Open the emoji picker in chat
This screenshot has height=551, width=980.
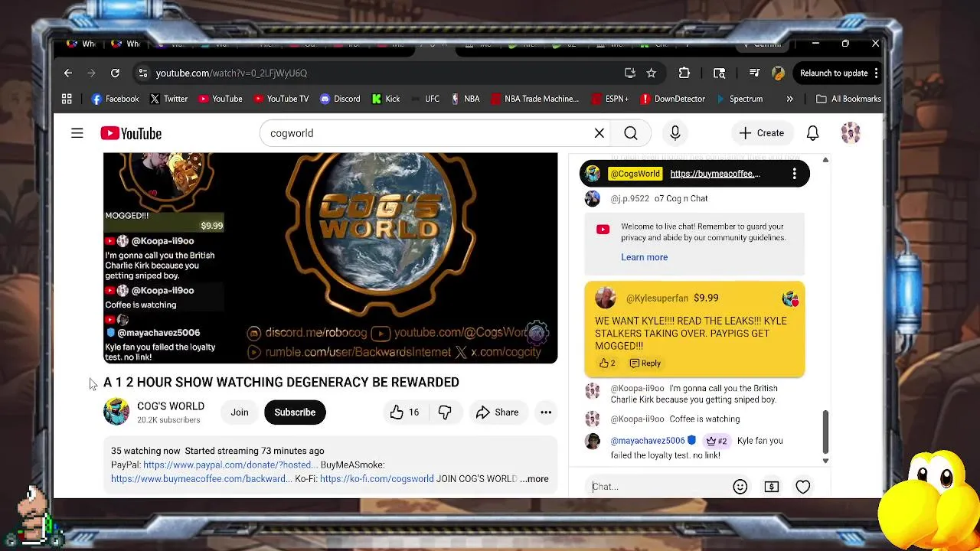[740, 486]
